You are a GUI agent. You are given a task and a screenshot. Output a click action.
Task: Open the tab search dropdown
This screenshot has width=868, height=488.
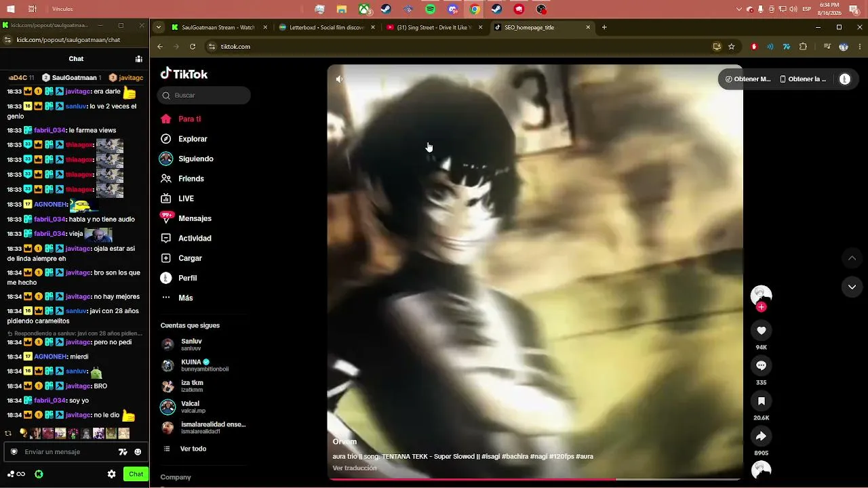pyautogui.click(x=159, y=28)
